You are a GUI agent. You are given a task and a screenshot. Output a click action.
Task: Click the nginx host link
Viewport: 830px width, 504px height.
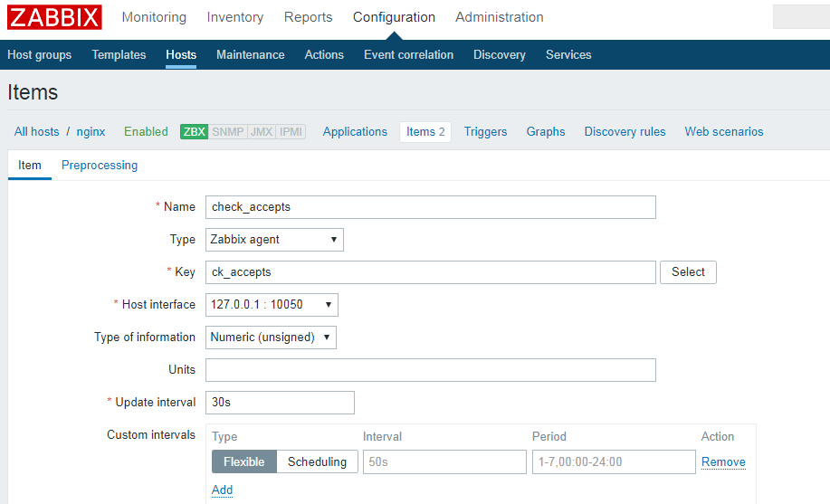pyautogui.click(x=91, y=132)
